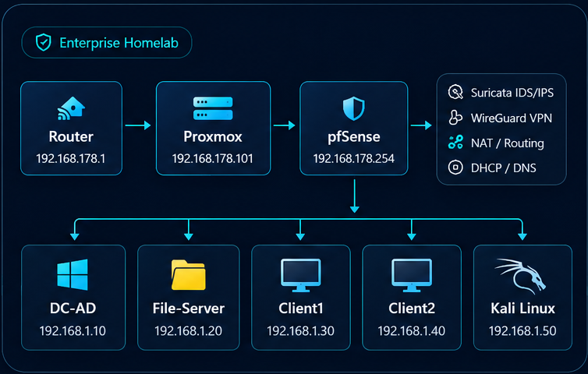Click the Client2 monitor icon
This screenshot has width=588, height=374.
tap(412, 276)
